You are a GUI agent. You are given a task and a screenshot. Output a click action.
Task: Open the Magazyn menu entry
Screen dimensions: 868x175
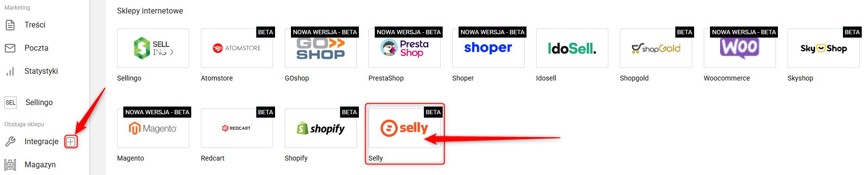pos(40,165)
